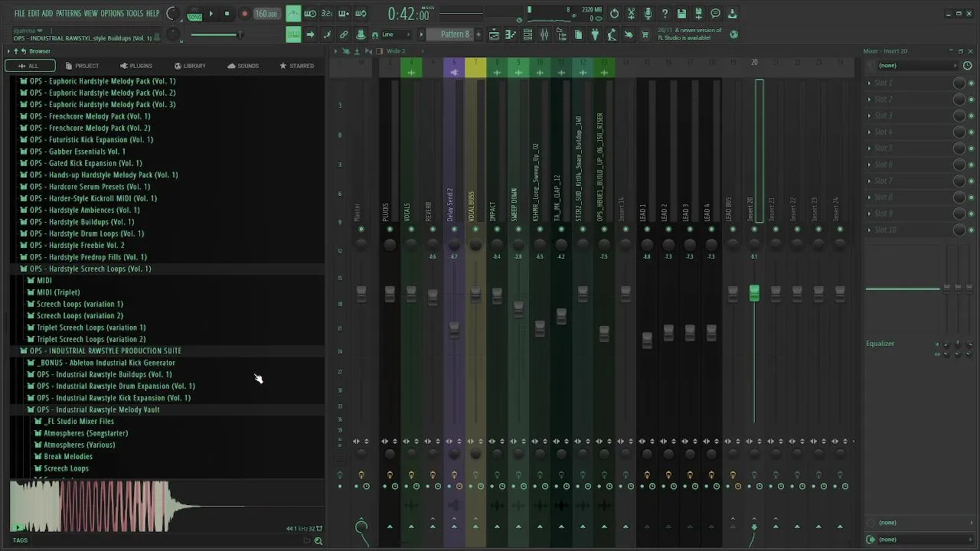Open the PATTERNS menu
Viewport: 980px width, 551px height.
click(x=68, y=13)
